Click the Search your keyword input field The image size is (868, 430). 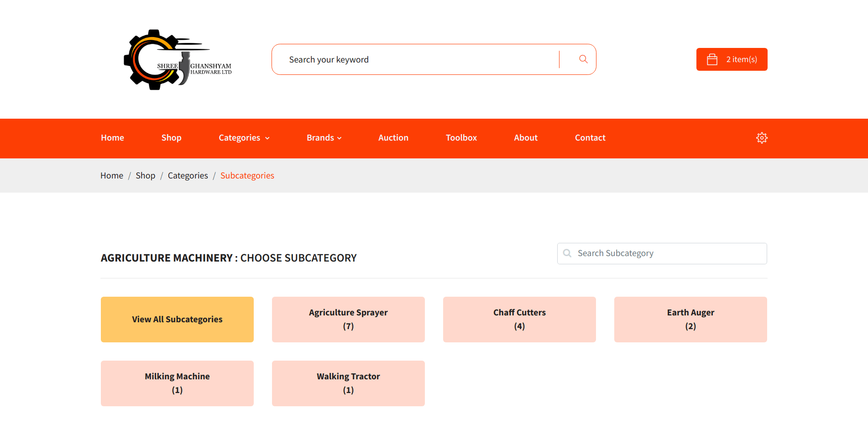click(x=411, y=59)
